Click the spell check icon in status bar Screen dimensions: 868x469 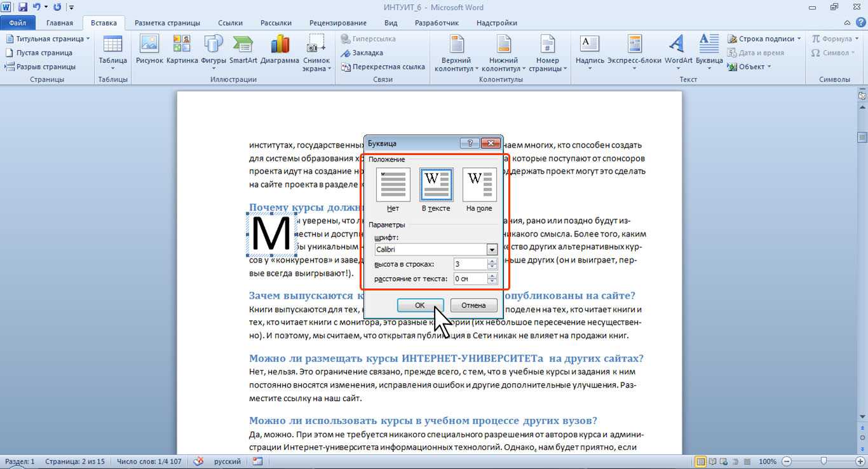tap(198, 461)
